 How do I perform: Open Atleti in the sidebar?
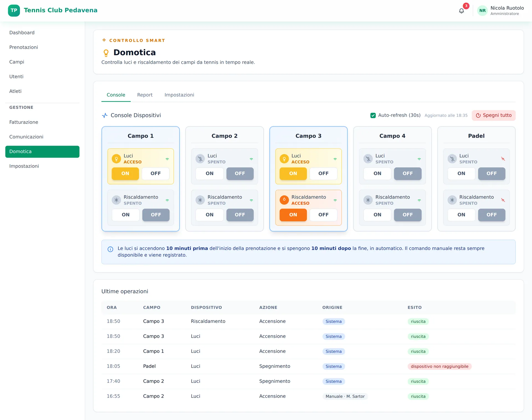pyautogui.click(x=42, y=92)
